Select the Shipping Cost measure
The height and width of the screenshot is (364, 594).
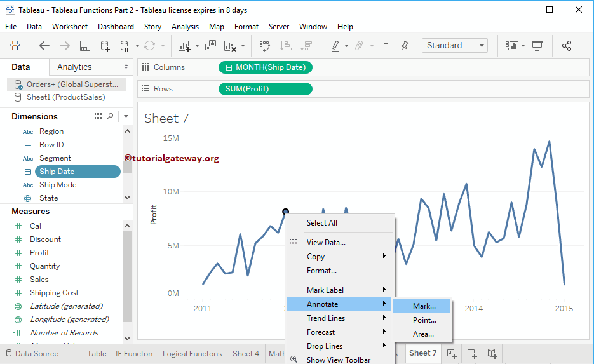click(x=54, y=293)
